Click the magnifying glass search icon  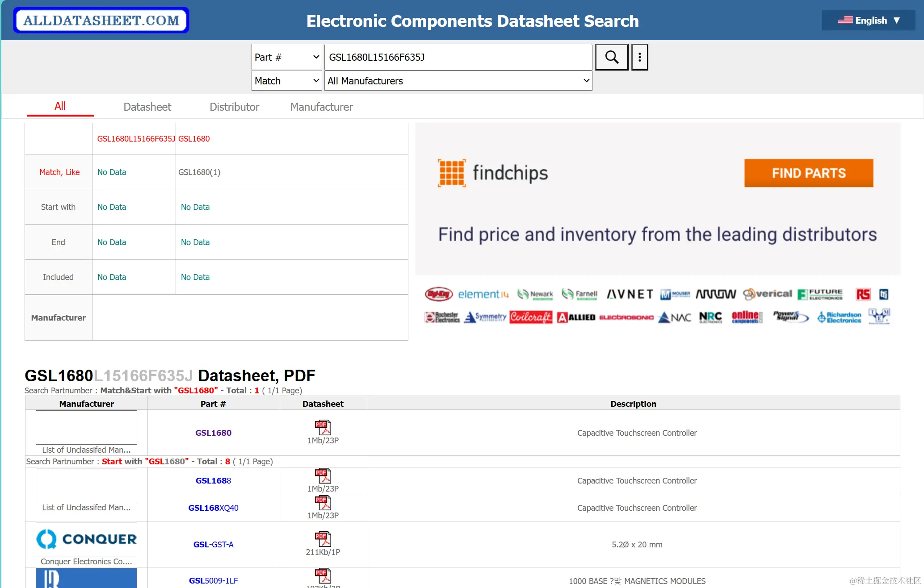tap(612, 57)
